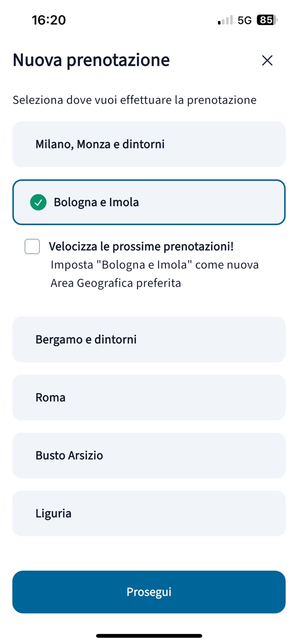Image resolution: width=298 pixels, height=644 pixels.
Task: Tap the cellular signal strength icon
Action: pos(225,20)
